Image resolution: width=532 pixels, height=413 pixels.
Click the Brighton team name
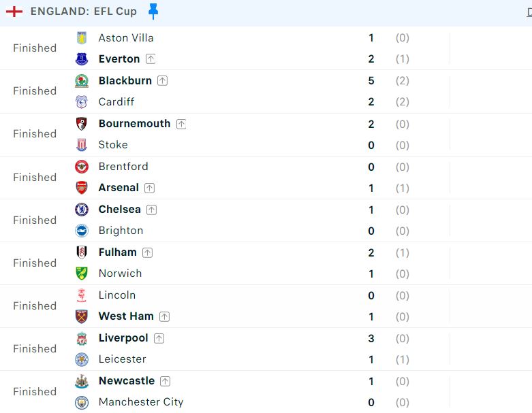pyautogui.click(x=121, y=231)
